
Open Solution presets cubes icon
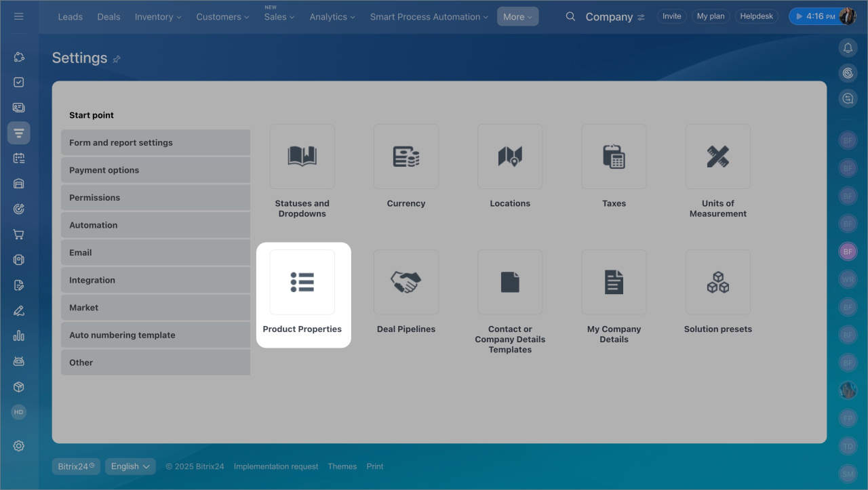(x=717, y=283)
